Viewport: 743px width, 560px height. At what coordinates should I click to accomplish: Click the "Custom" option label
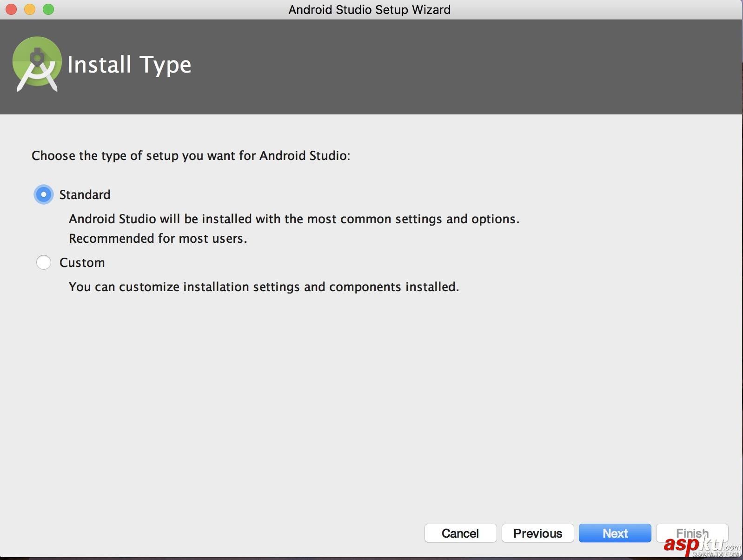[82, 262]
